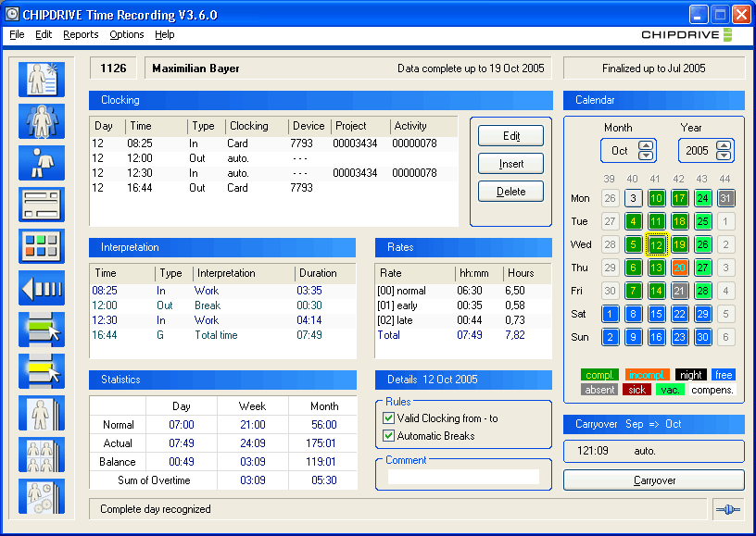Open the Options menu
The height and width of the screenshot is (536, 756).
126,34
